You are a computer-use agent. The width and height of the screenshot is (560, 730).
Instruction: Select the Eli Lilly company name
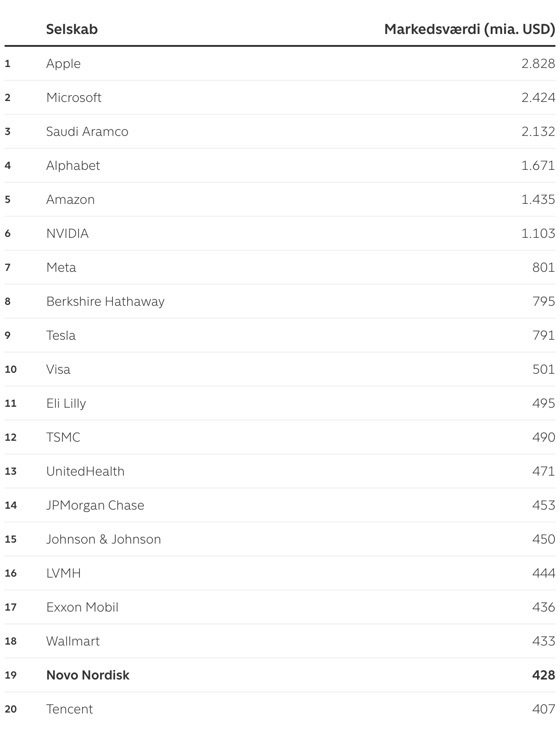(x=66, y=403)
